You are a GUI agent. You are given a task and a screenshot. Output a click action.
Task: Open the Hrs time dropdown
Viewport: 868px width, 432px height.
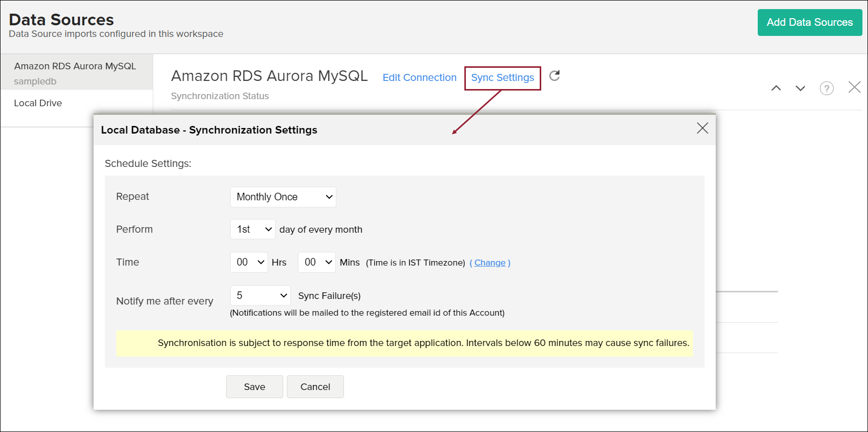click(249, 263)
